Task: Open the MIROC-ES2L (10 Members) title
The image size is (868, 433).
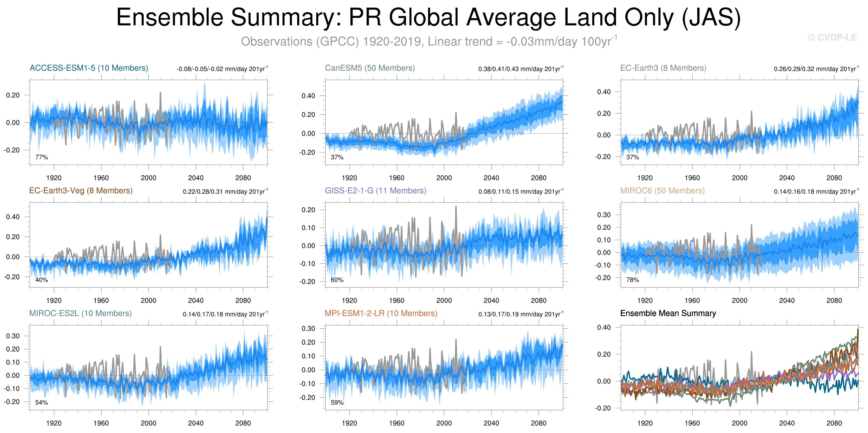Action: [x=80, y=313]
